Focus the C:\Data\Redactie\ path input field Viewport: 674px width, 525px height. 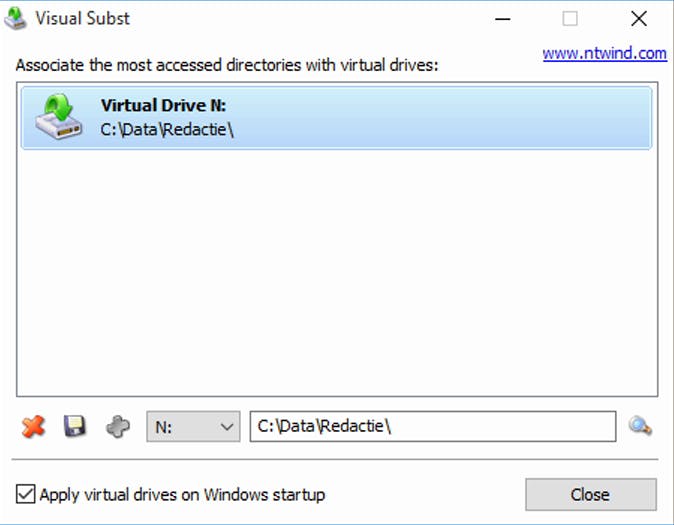click(x=433, y=426)
